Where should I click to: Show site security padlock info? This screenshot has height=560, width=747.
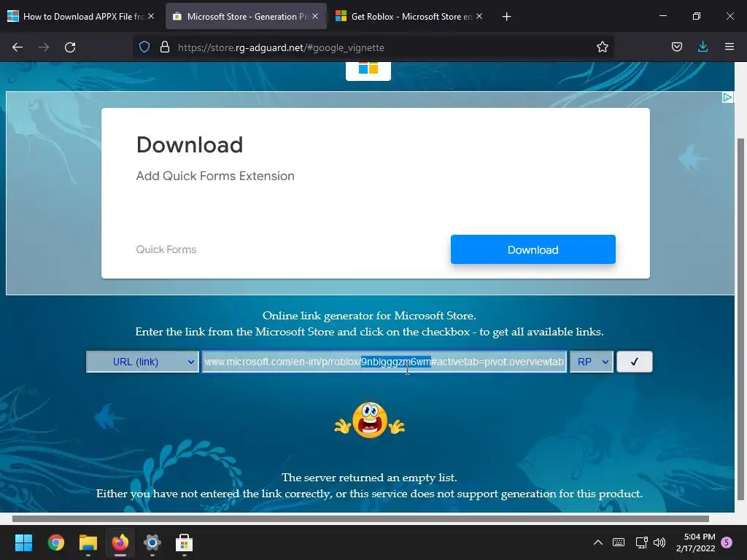[x=165, y=47]
